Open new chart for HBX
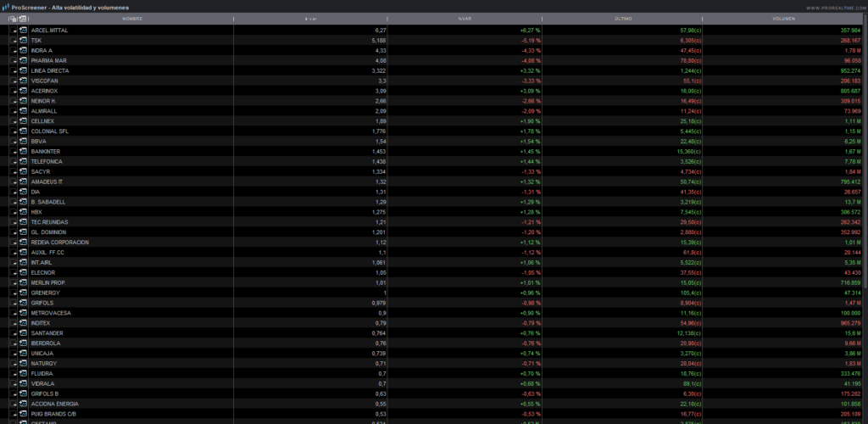Viewport: 868px width, 424px height. coord(23,212)
